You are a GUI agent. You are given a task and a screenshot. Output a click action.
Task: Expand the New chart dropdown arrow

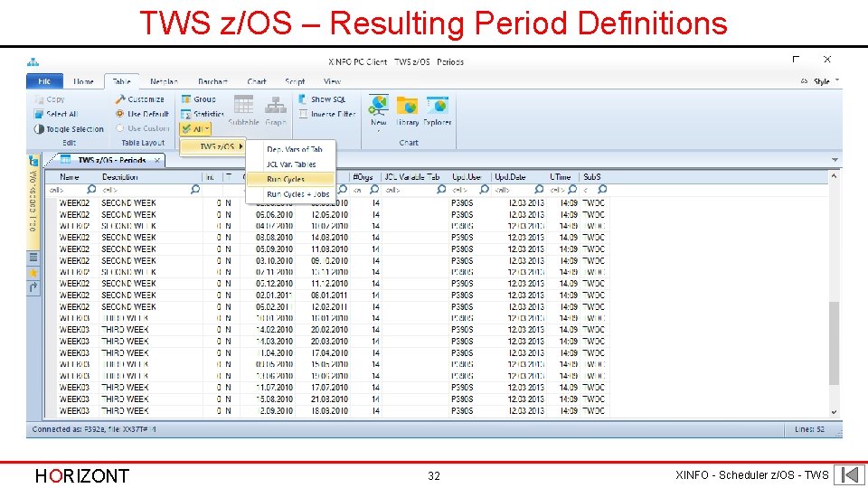pyautogui.click(x=379, y=132)
